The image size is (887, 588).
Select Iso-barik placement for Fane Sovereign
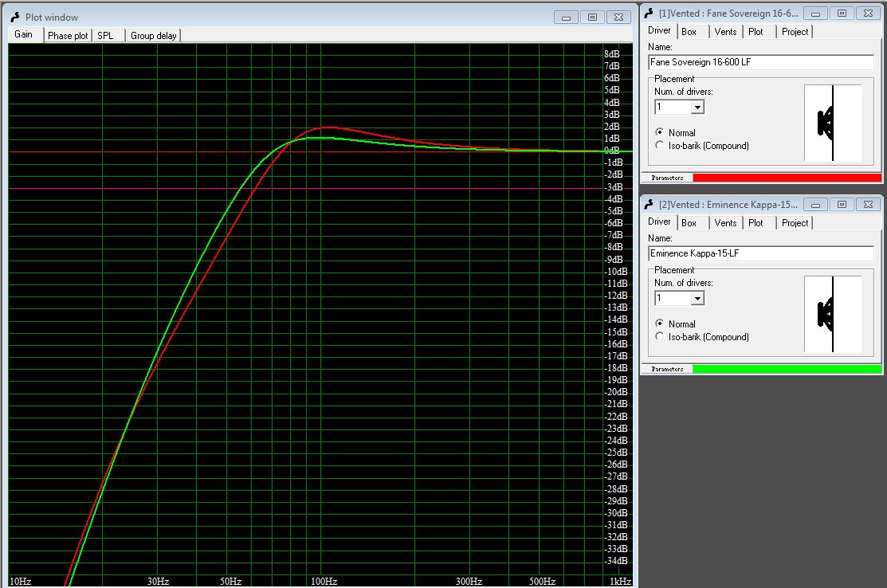point(660,145)
